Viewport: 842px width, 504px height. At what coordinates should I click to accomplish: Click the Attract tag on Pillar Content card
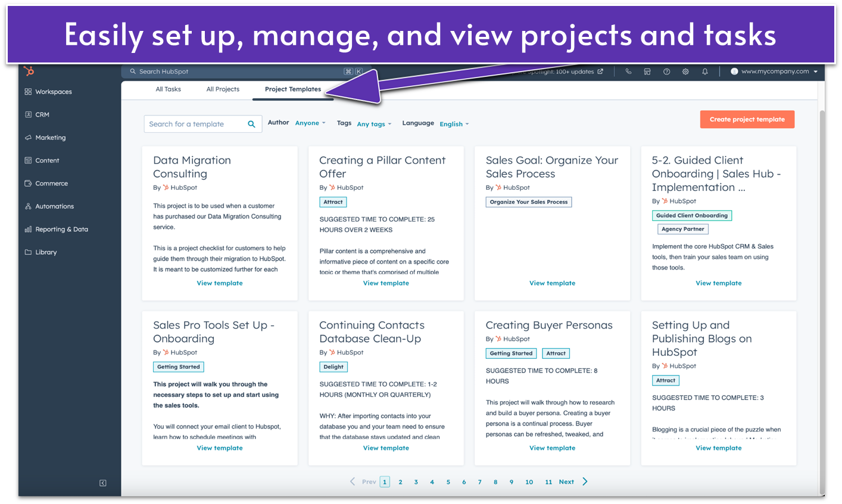tap(333, 202)
